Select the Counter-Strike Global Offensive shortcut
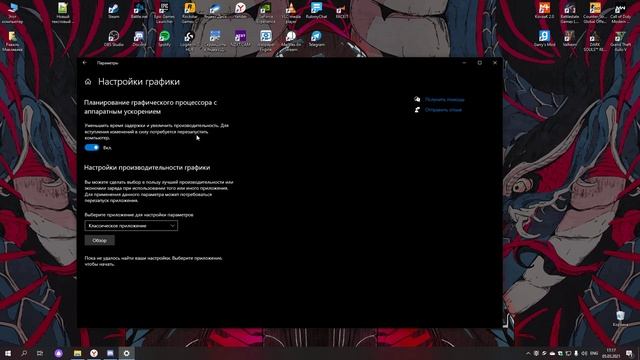Viewport: 640px width, 360px height. tap(595, 12)
